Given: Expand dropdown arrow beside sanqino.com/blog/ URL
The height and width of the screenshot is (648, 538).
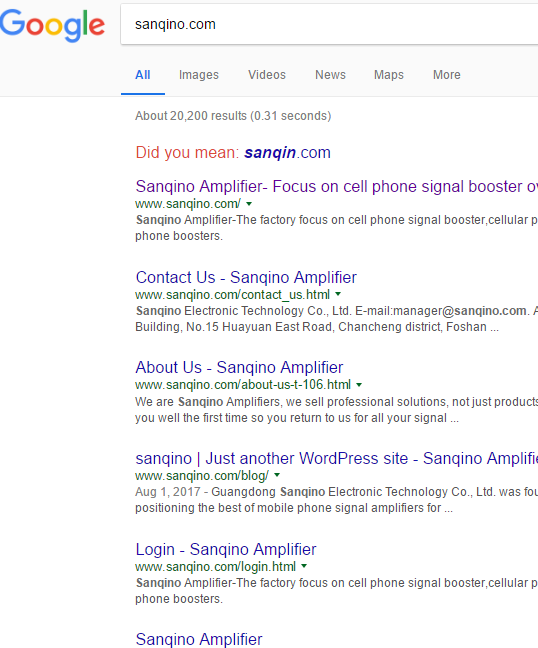Looking at the screenshot, I should point(277,475).
